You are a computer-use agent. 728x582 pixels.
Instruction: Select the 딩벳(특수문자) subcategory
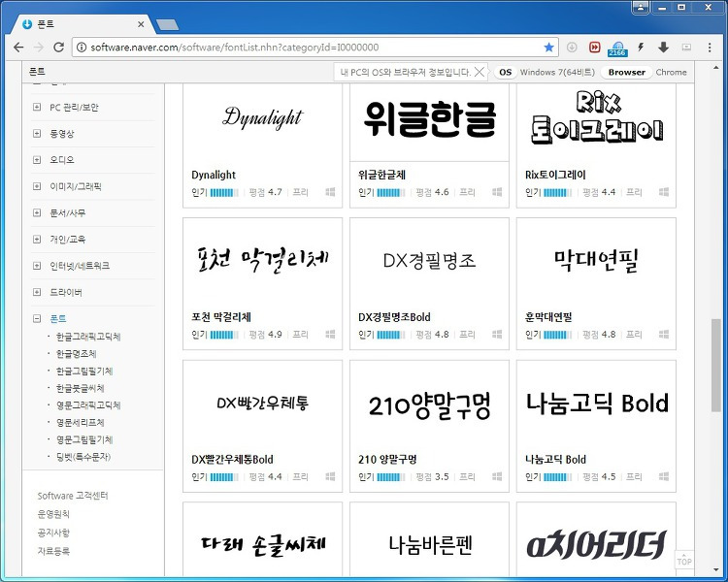(x=83, y=457)
